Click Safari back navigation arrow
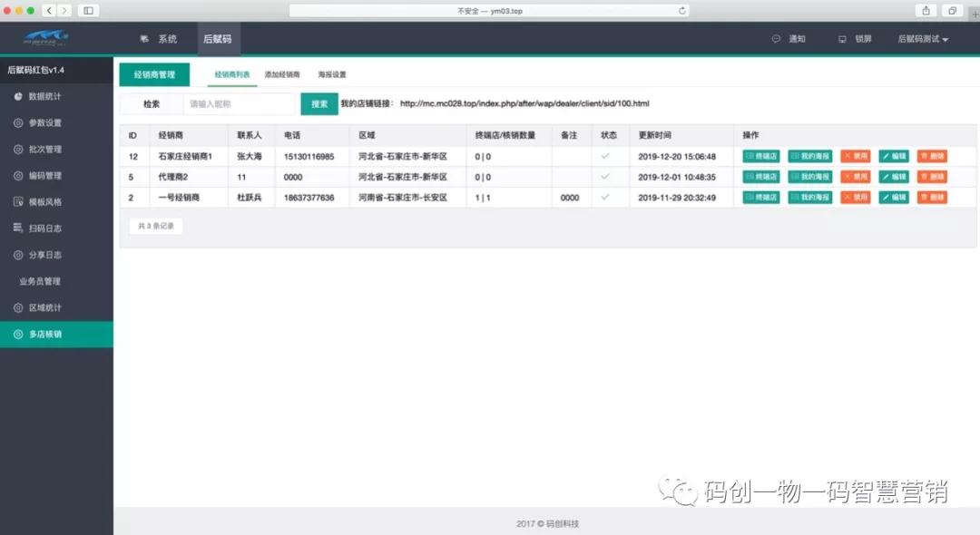 point(49,11)
